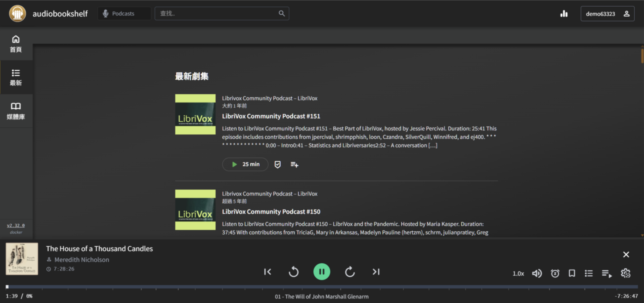644x303 pixels.
Task: Add Podcast #151 to playlist
Action: point(294,165)
